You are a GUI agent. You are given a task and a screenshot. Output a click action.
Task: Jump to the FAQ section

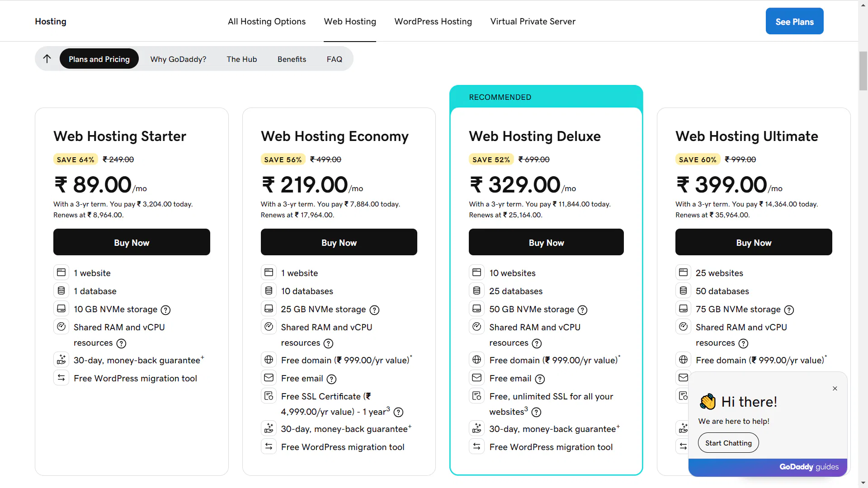point(335,59)
